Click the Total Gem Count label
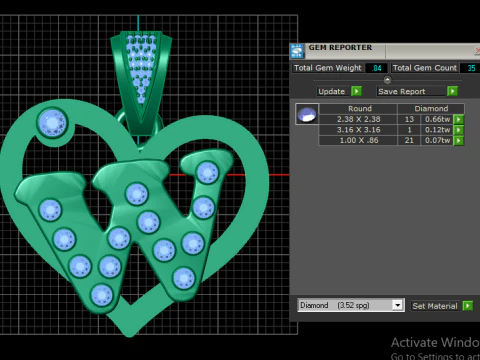Screen dimensions: 480x360 (425, 68)
